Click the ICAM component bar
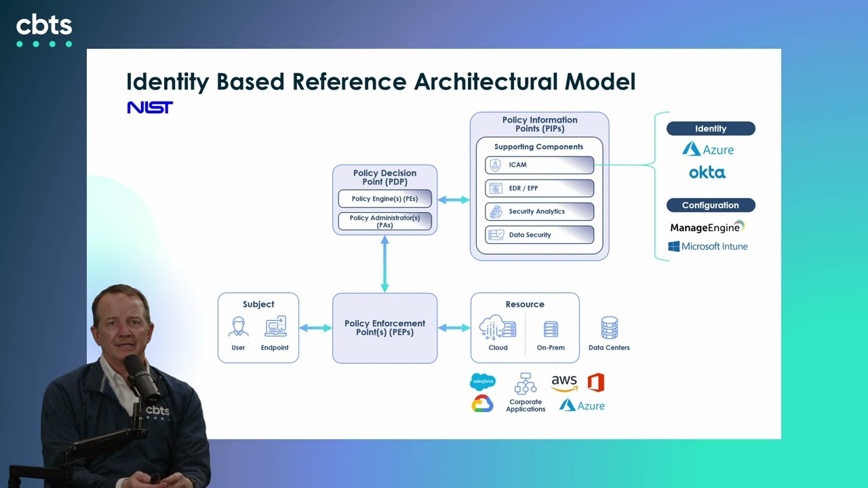Viewport: 868px width, 488px height. 539,165
